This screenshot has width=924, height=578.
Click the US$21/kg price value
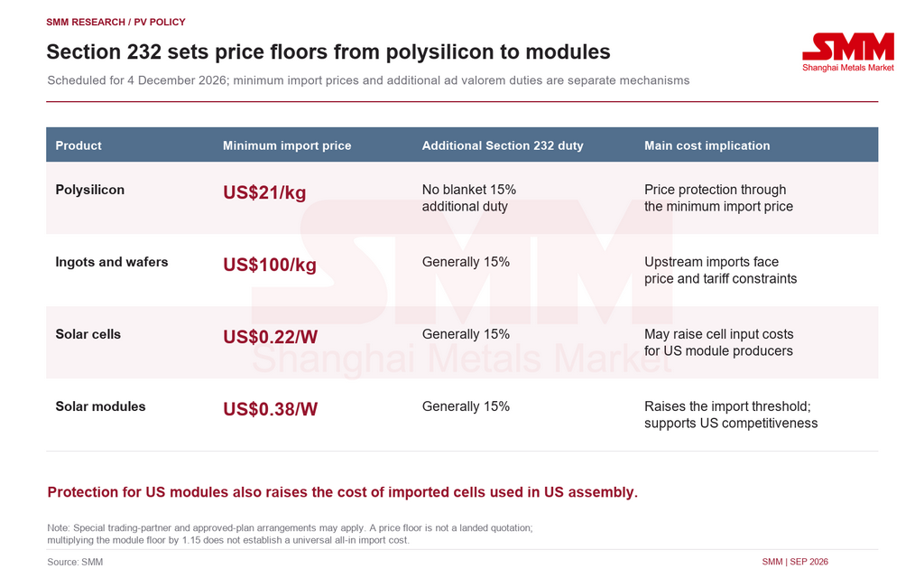pos(264,193)
